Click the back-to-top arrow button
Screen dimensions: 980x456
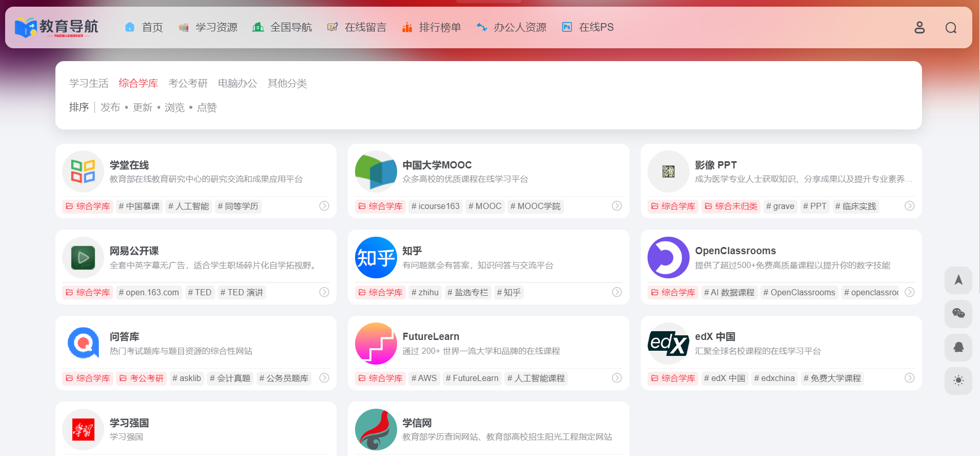(x=958, y=280)
